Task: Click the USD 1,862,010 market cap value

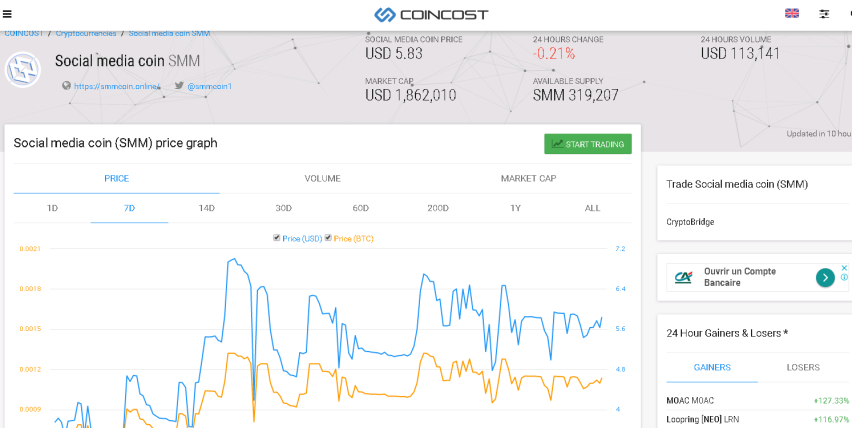Action: [x=411, y=96]
